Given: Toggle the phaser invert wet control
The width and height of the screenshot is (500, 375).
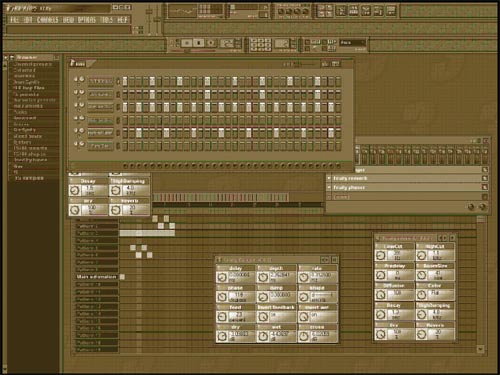Looking at the screenshot, I should pyautogui.click(x=303, y=317).
